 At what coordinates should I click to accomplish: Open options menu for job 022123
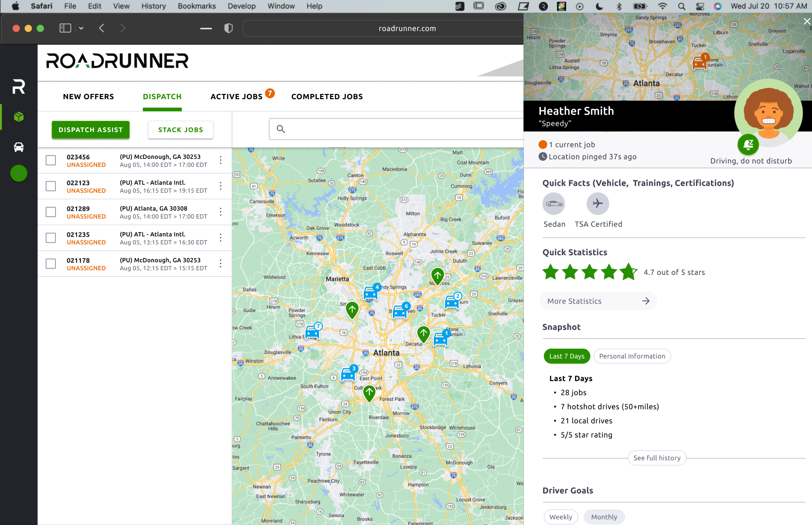(220, 186)
